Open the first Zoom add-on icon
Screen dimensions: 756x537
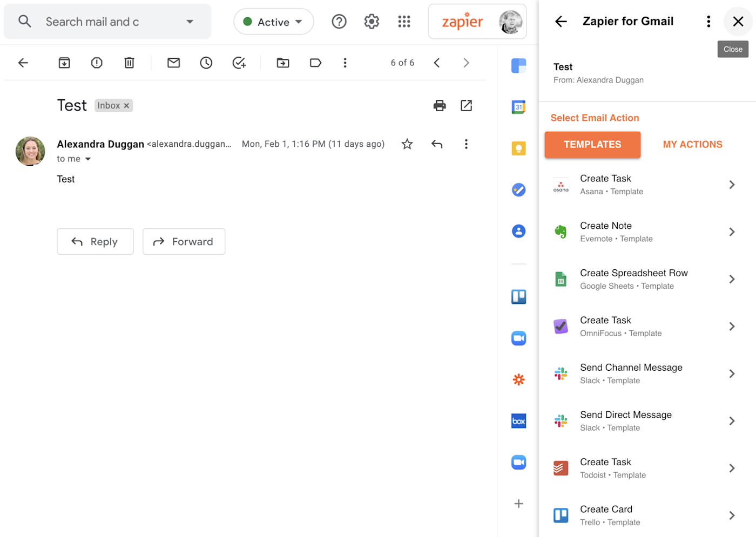518,338
